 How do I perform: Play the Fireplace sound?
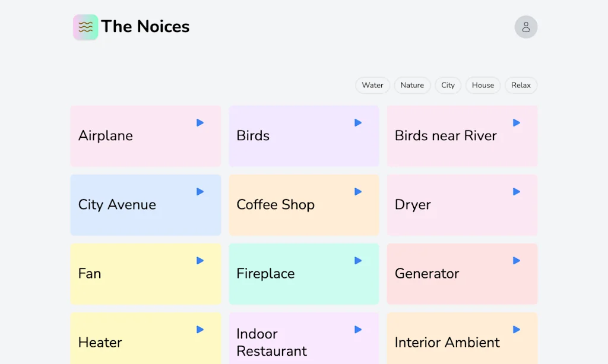pos(357,261)
